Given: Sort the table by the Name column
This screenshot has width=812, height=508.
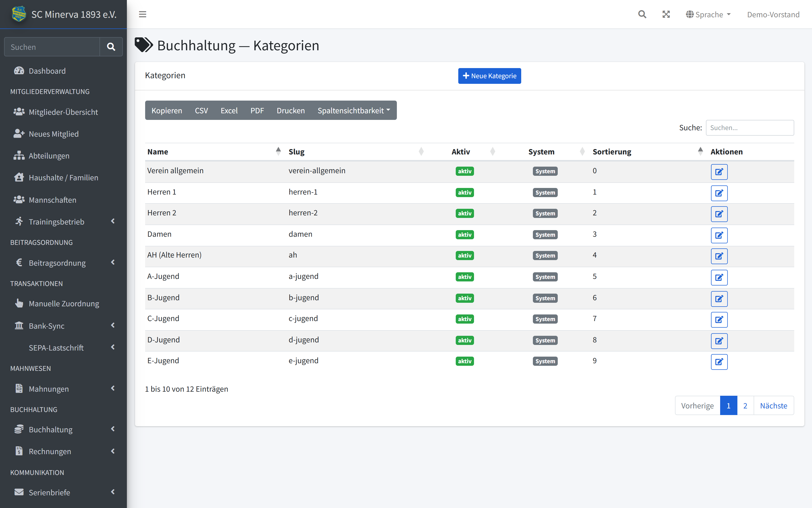Looking at the screenshot, I should coord(215,152).
